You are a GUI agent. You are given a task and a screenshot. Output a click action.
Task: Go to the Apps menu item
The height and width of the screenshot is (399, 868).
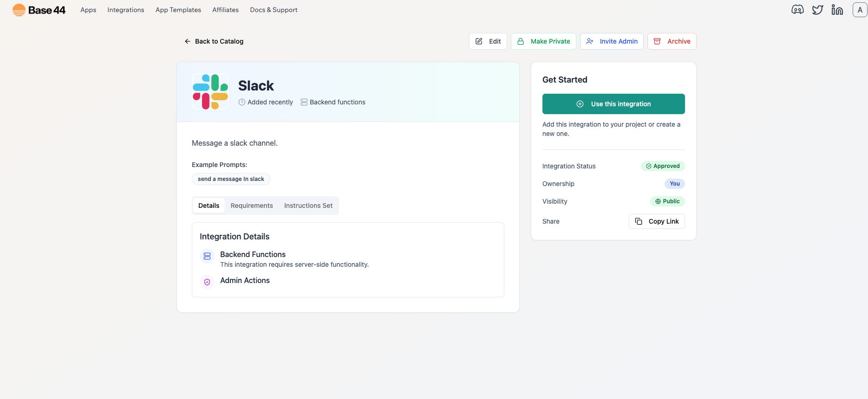point(88,10)
